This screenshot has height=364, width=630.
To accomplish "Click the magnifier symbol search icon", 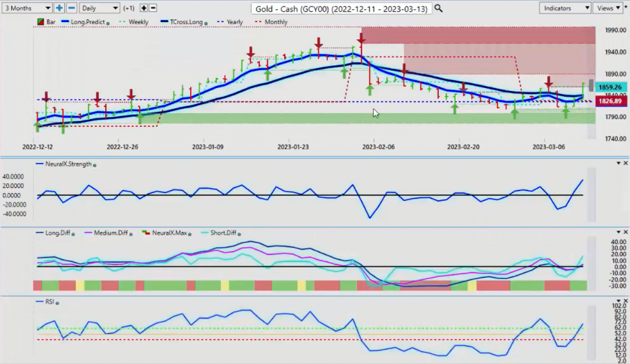I will tap(438, 8).
